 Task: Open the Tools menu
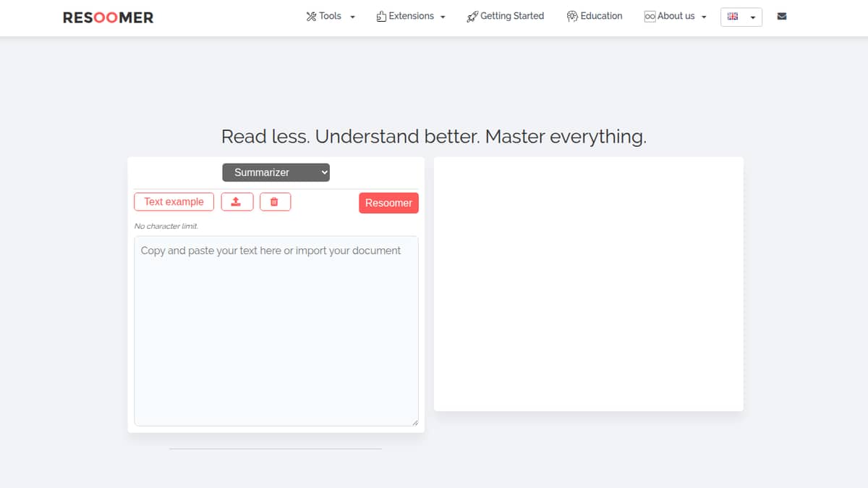point(331,16)
